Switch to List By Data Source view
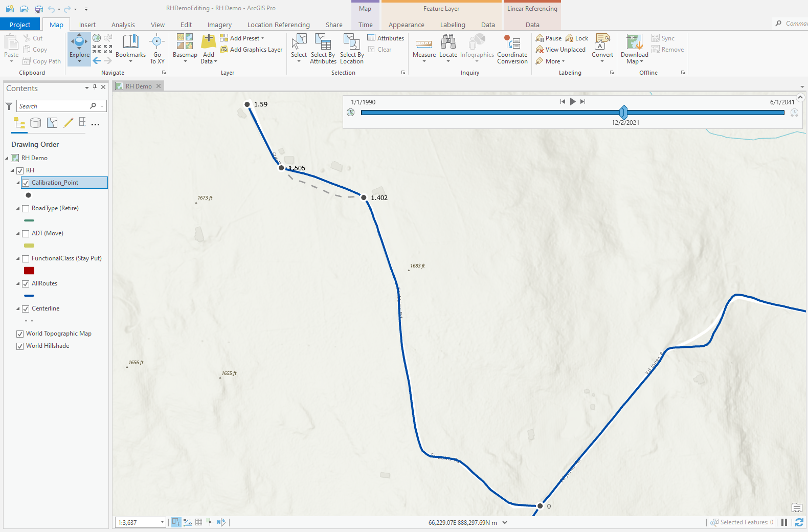Screen dimensions: 808x532 coord(35,123)
